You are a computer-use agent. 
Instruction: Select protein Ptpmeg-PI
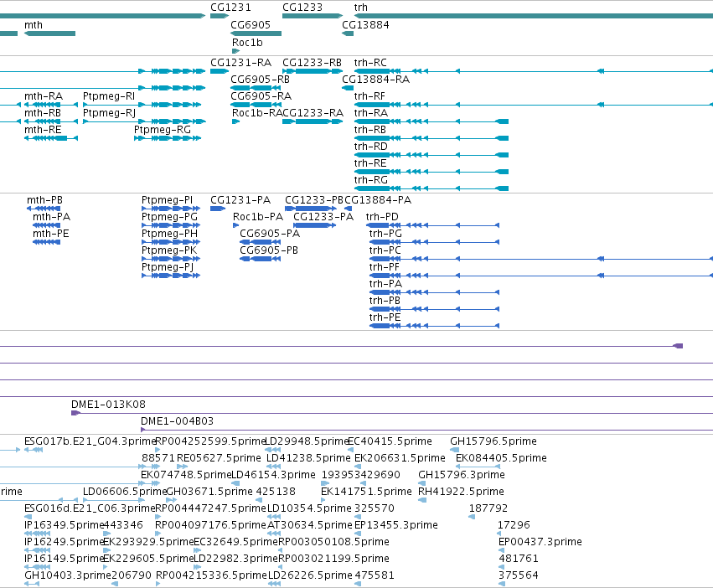pos(171,209)
